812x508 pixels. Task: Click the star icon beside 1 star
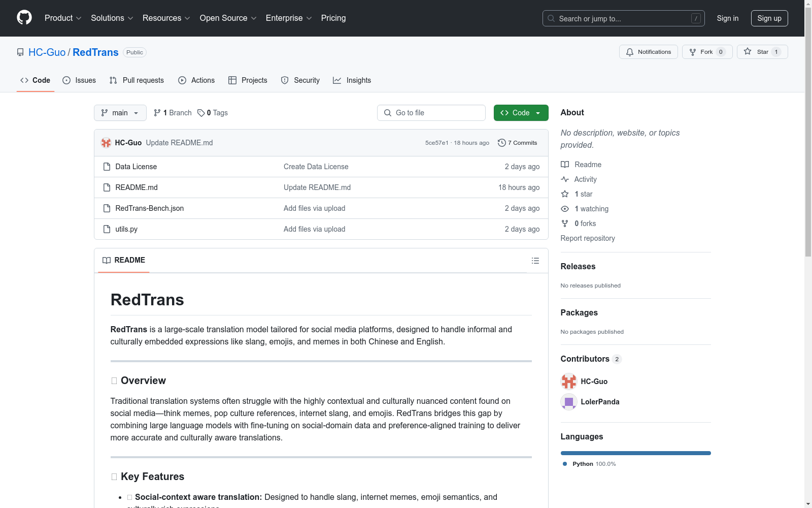click(x=565, y=194)
